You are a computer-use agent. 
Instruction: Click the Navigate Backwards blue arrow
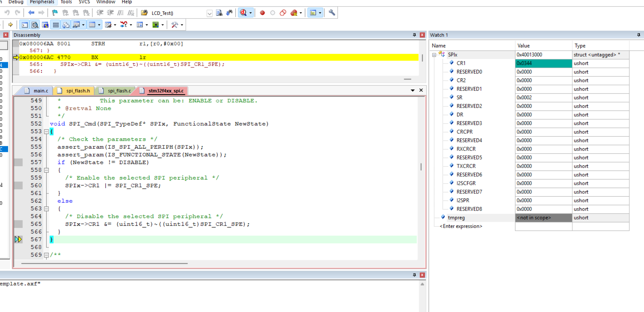point(31,13)
